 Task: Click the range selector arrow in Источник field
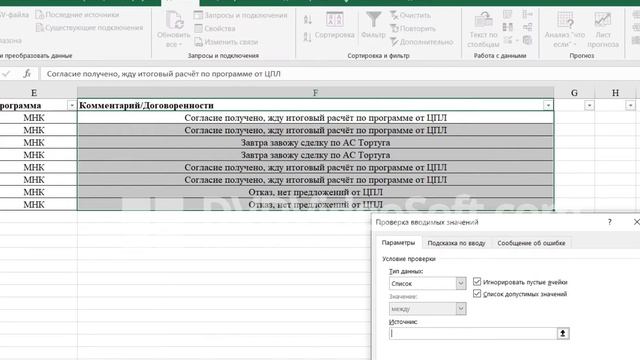(562, 333)
